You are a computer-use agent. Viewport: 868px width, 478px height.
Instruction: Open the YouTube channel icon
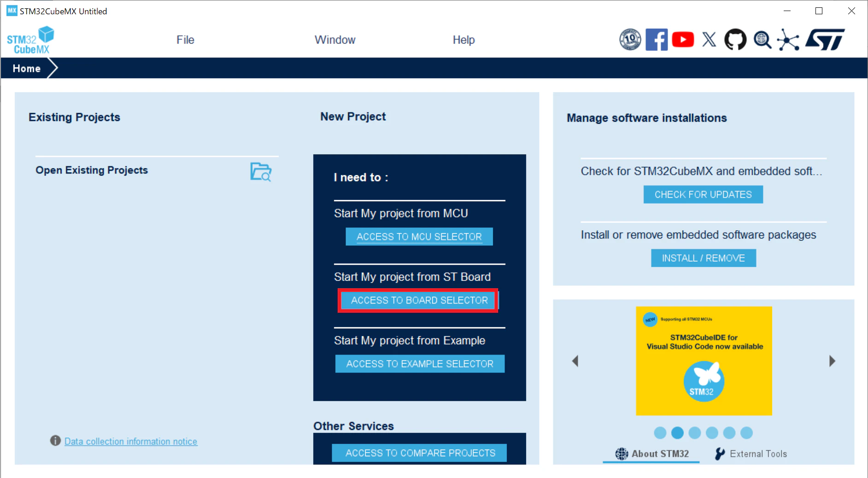pos(683,40)
